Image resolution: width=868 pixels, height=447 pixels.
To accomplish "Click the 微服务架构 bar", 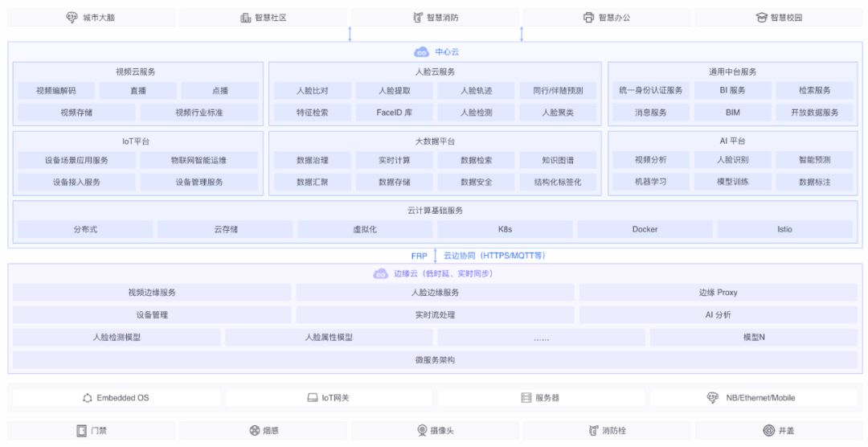I will click(x=435, y=360).
